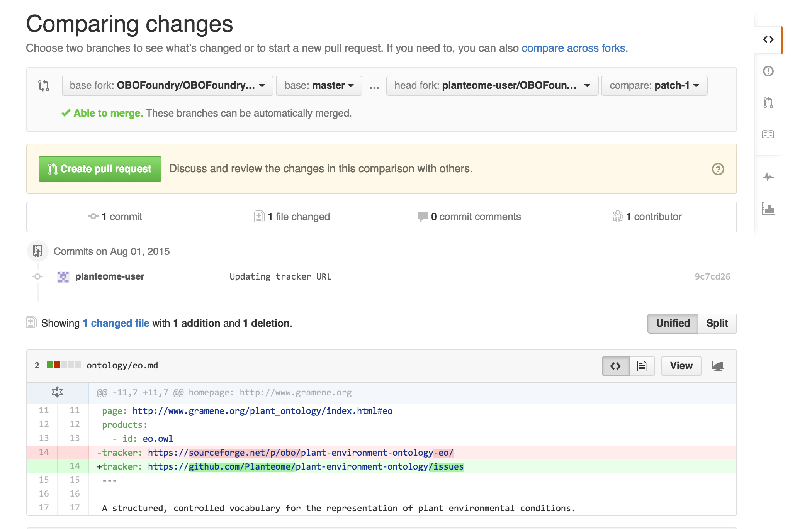
Task: Click the code brackets icon in diff view
Action: click(x=616, y=365)
